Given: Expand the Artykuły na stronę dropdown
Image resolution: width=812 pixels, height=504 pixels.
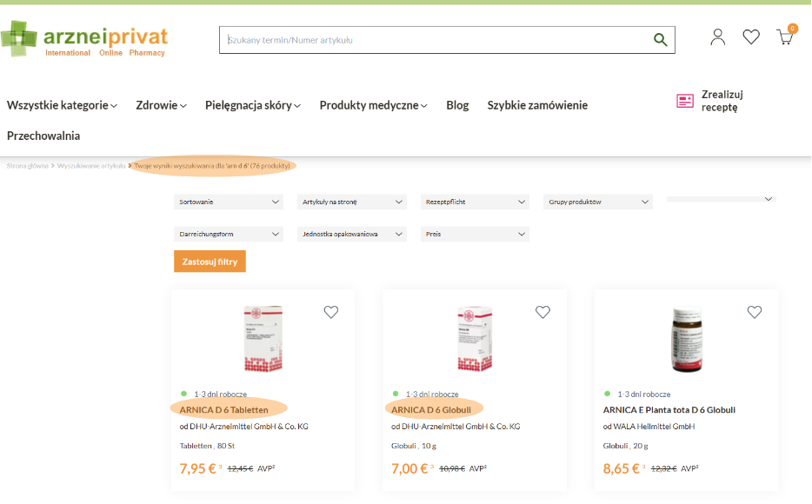Looking at the screenshot, I should 351,202.
